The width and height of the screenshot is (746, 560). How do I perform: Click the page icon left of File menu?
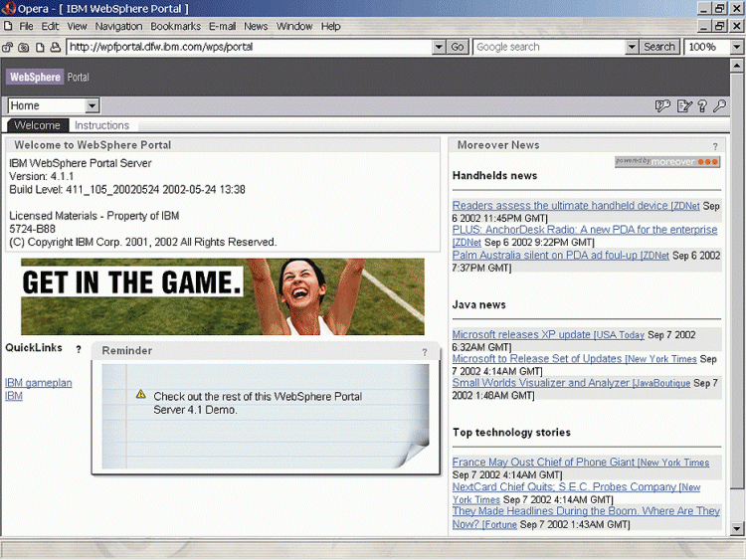pos(8,26)
